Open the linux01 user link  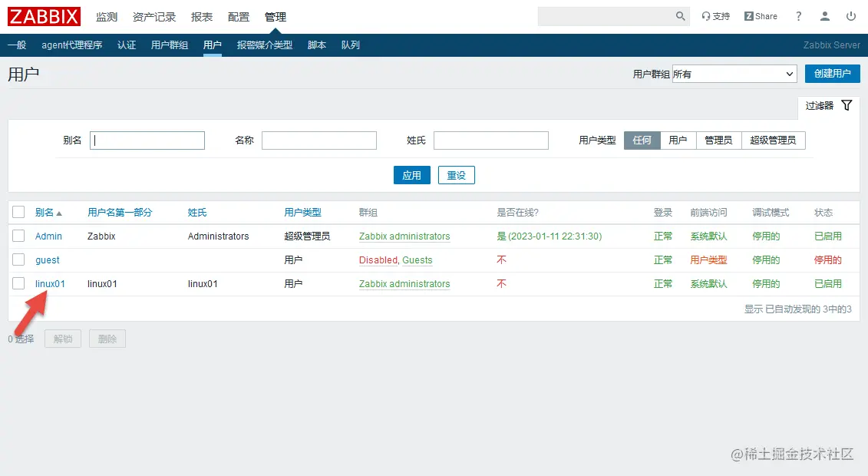(x=50, y=284)
